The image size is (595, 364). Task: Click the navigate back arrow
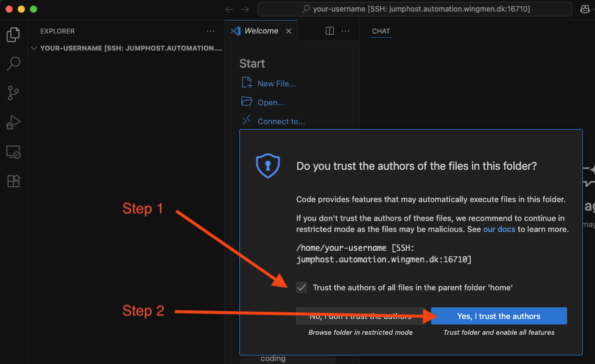click(x=229, y=9)
